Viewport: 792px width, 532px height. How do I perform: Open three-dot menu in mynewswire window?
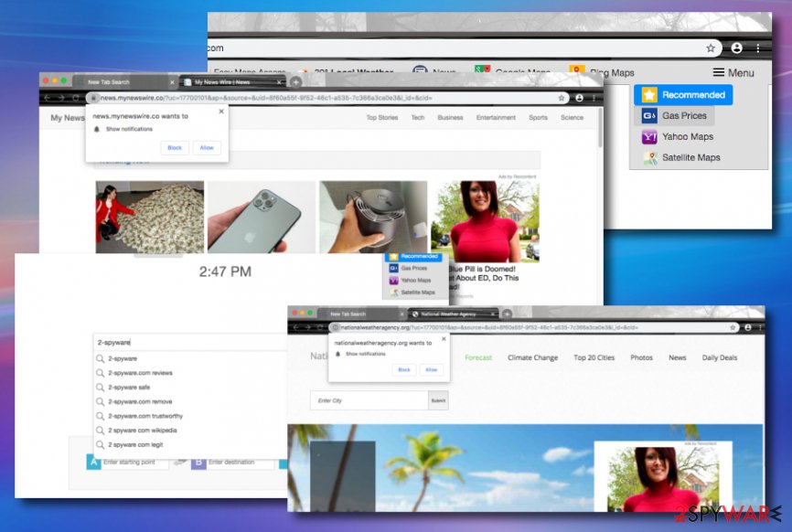[x=594, y=98]
